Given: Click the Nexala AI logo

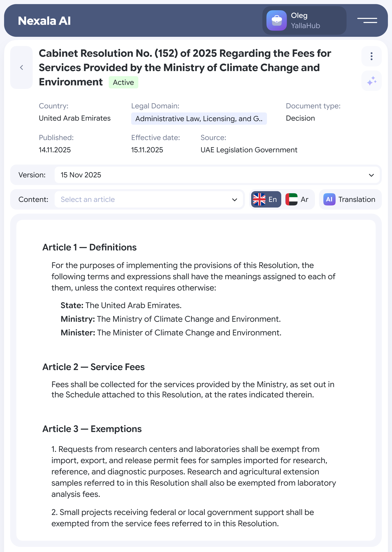Looking at the screenshot, I should coord(44,21).
